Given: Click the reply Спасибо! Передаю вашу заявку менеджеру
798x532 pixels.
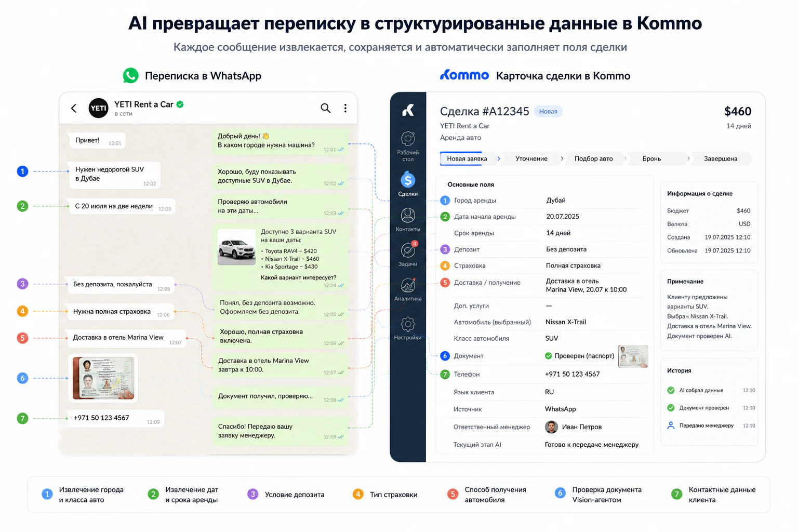Looking at the screenshot, I should point(280,431).
